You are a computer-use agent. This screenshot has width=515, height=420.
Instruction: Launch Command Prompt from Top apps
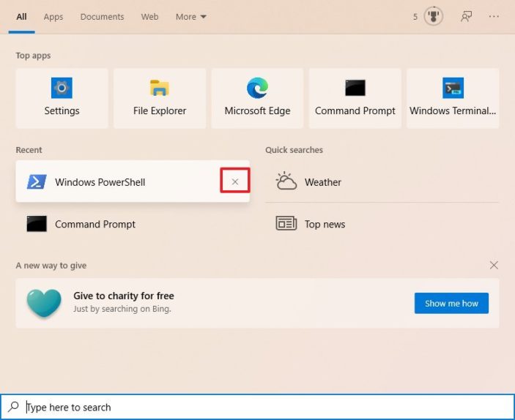tap(355, 98)
